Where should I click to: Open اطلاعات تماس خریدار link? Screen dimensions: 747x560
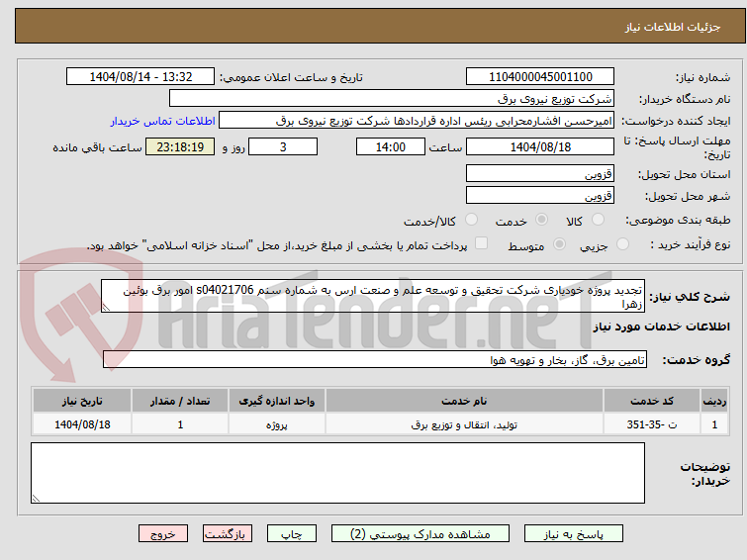click(163, 121)
